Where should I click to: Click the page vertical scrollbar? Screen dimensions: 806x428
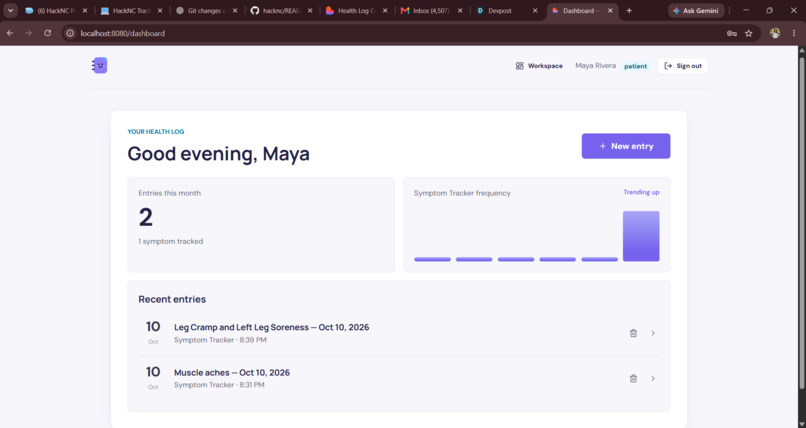[801, 221]
